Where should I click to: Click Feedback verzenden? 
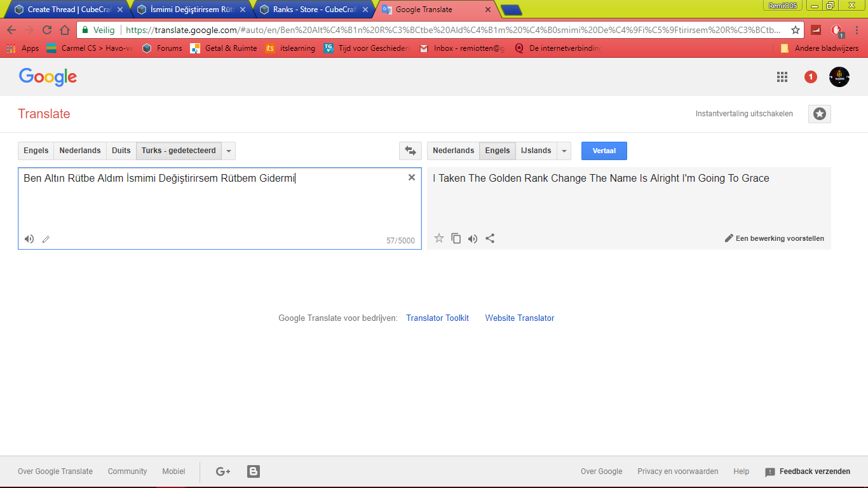808,471
